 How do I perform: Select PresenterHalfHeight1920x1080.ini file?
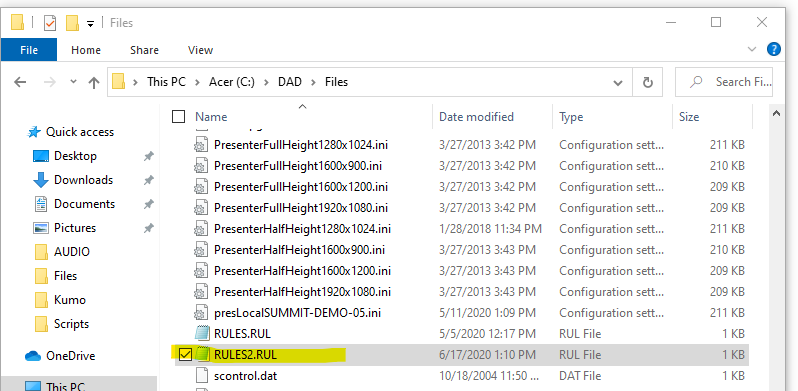pos(302,292)
